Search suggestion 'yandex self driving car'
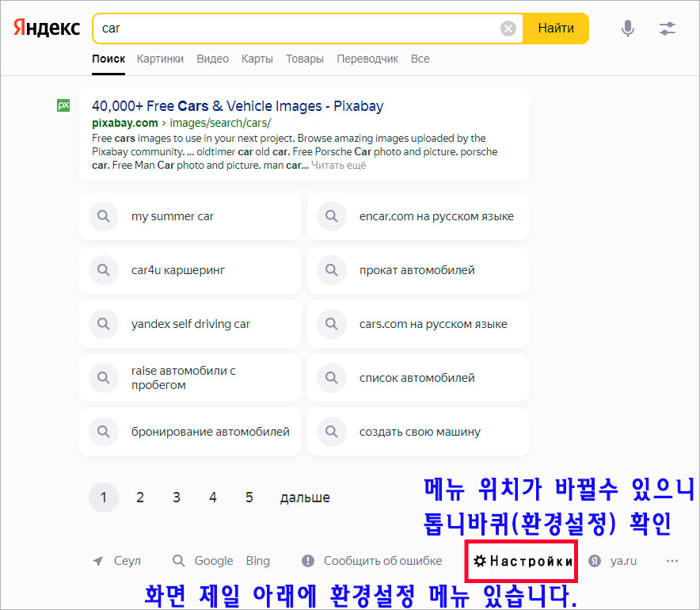The width and height of the screenshot is (700, 610). (x=191, y=324)
